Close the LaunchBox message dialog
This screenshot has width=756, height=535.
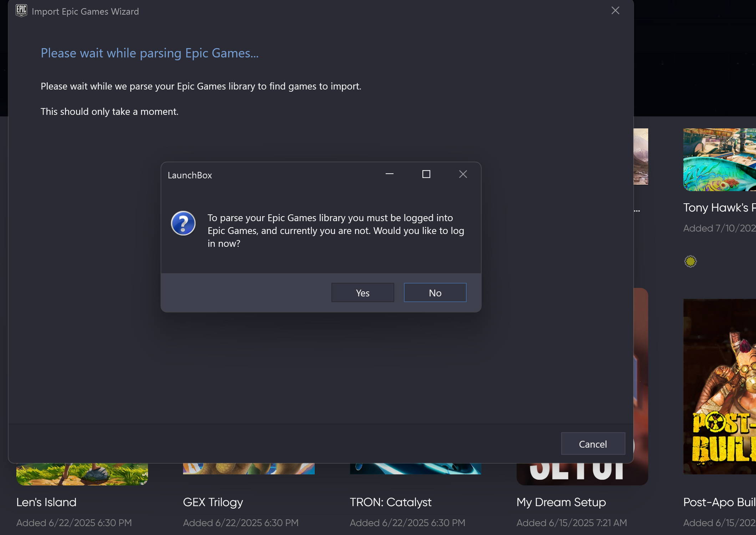click(463, 174)
